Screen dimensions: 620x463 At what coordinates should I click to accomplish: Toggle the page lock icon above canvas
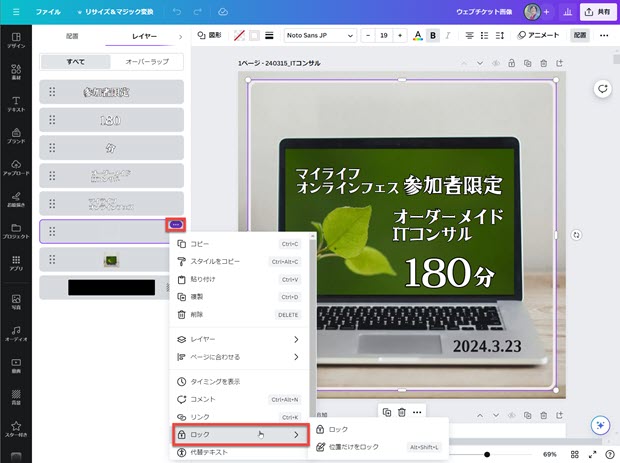[512, 63]
